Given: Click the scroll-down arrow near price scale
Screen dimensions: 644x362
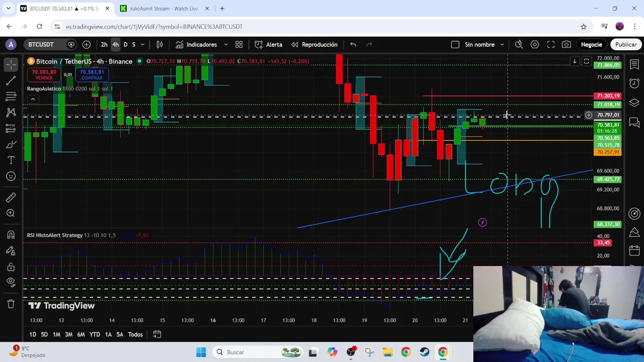Looking at the screenshot, I should click(574, 61).
